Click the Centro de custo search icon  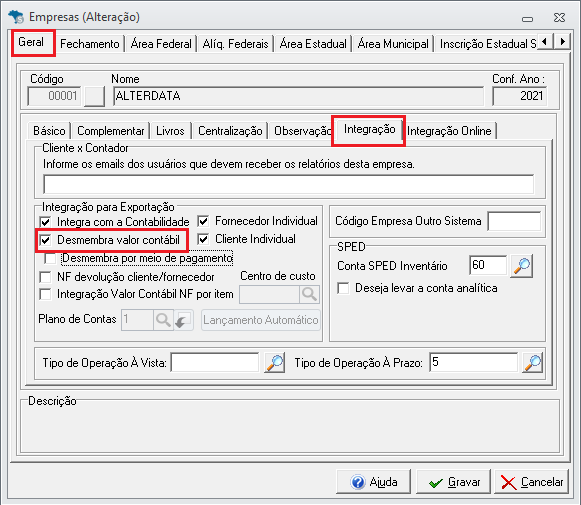click(309, 294)
